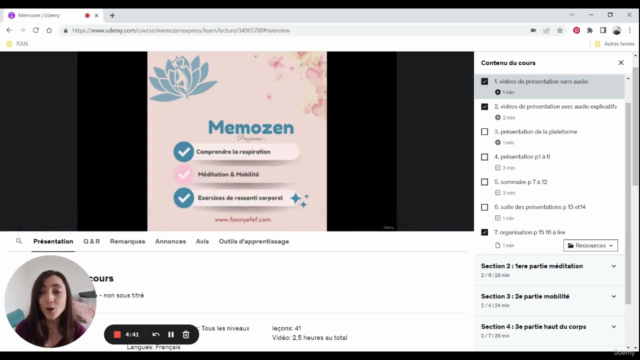The height and width of the screenshot is (360, 640).
Task: Toggle the browser side panel icon
Action: 603,30
